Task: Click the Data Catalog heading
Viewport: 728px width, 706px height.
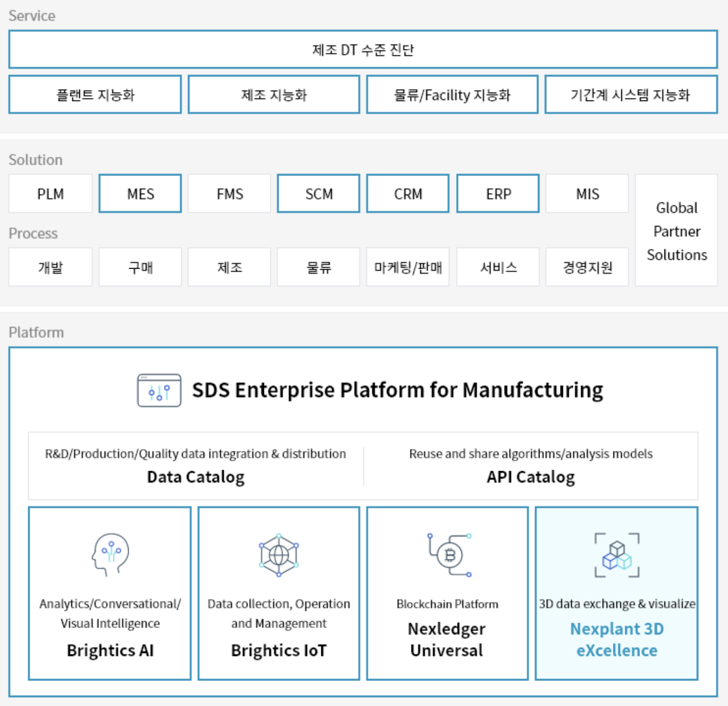Action: click(x=196, y=477)
